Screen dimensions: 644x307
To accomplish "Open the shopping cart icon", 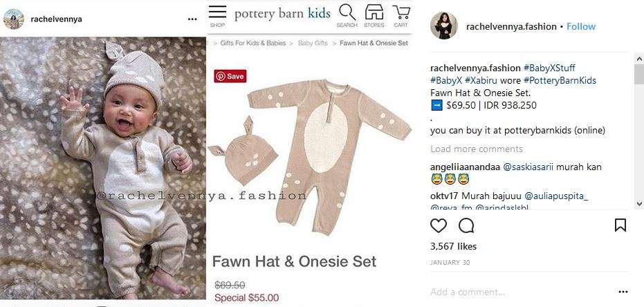I will click(x=401, y=15).
